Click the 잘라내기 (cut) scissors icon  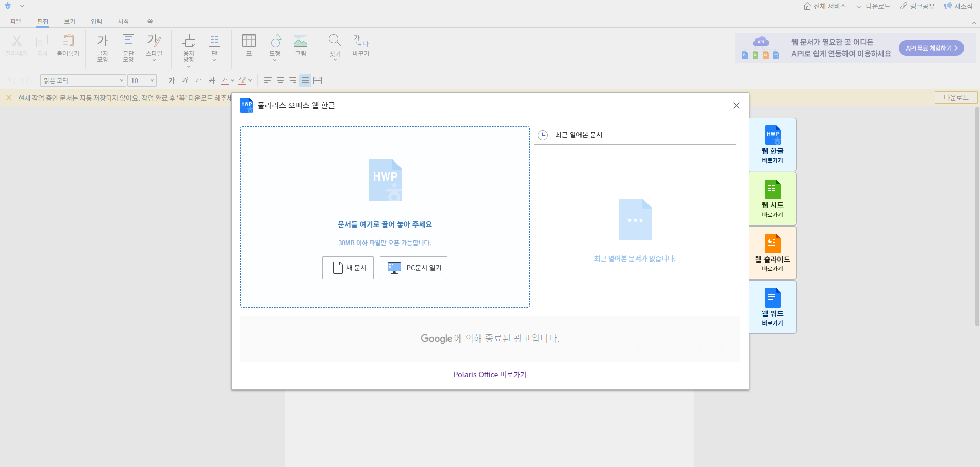tap(16, 41)
